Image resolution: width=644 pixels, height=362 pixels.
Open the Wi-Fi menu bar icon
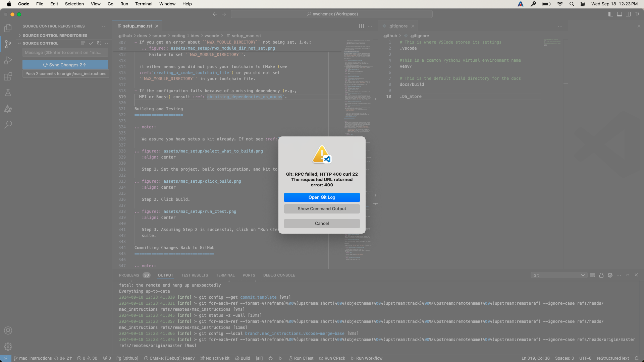click(x=560, y=4)
